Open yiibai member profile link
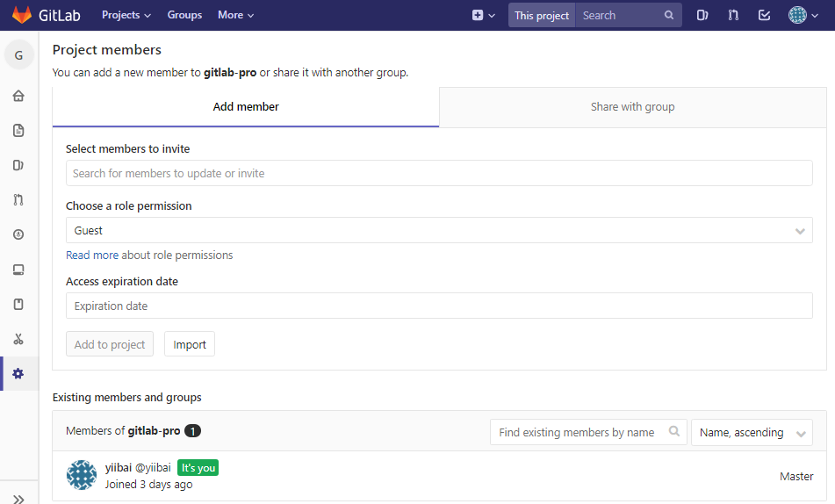The height and width of the screenshot is (504, 835). (119, 467)
